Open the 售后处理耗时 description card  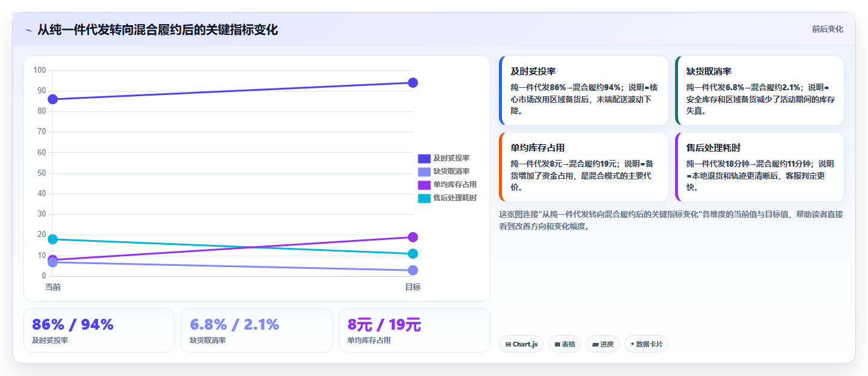point(759,167)
